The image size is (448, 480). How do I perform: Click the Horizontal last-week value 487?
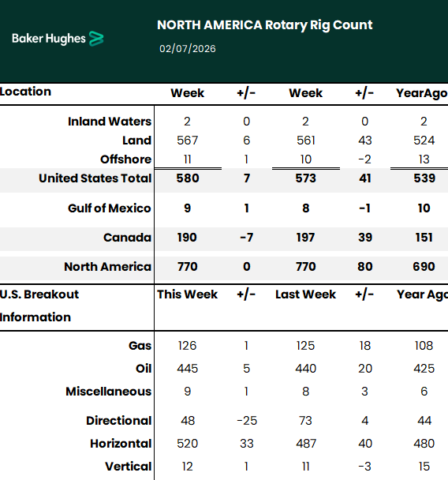point(306,444)
